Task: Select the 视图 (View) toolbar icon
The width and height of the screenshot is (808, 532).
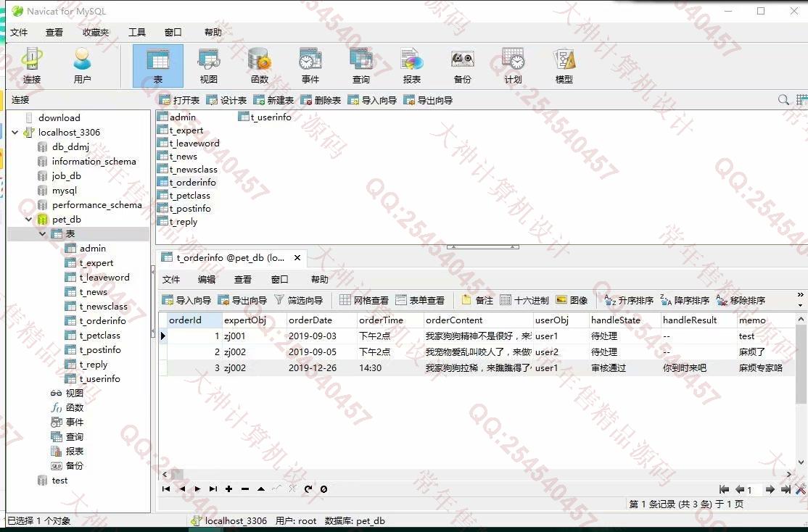Action: (x=209, y=66)
